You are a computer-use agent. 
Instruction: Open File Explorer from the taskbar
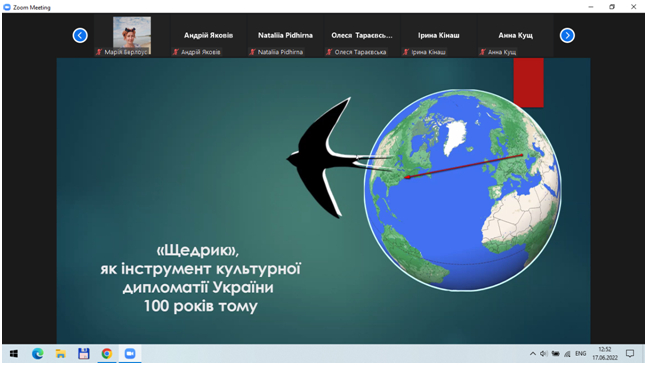pyautogui.click(x=61, y=354)
